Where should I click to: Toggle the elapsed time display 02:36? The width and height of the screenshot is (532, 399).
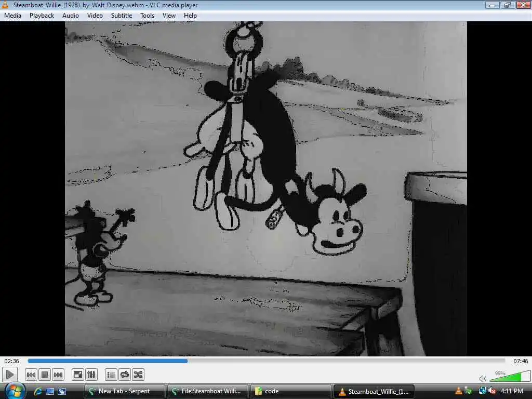pos(12,361)
